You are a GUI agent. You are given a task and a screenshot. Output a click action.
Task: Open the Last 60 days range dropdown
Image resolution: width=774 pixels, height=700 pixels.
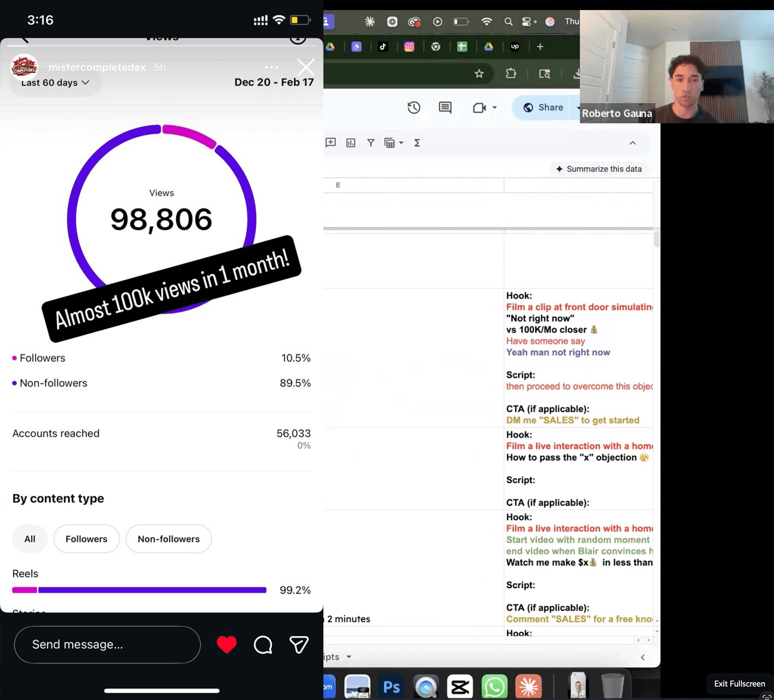pos(55,83)
